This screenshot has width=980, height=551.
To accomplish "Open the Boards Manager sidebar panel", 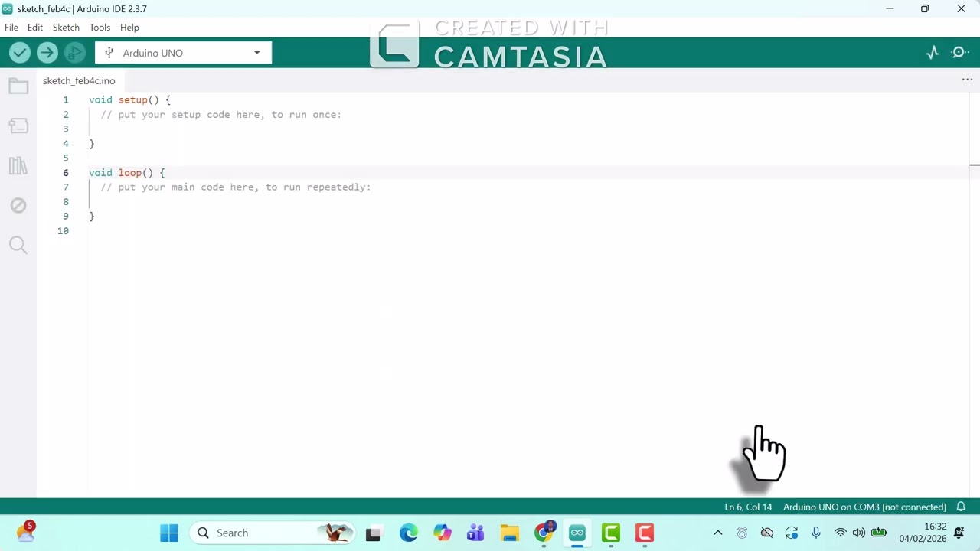I will pyautogui.click(x=18, y=126).
